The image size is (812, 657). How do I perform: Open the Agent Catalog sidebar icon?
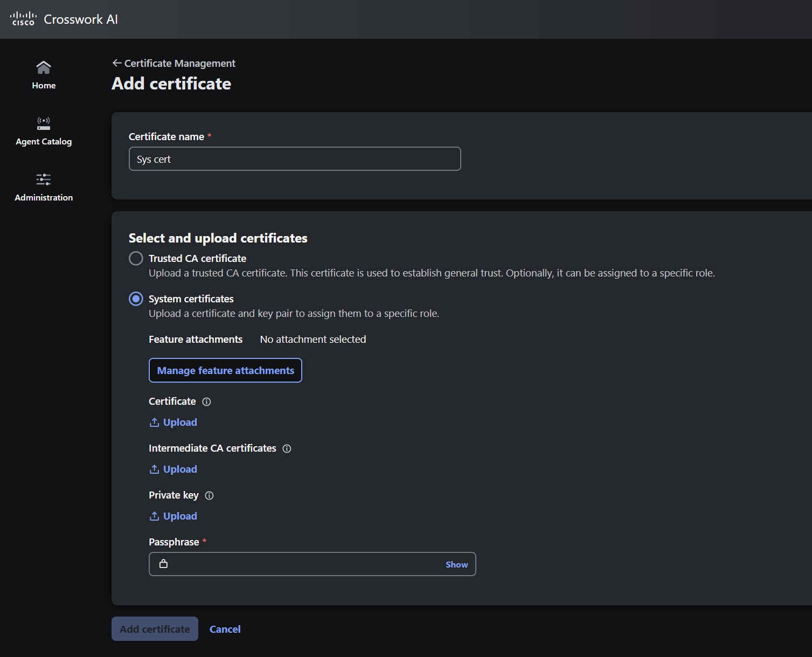44,123
